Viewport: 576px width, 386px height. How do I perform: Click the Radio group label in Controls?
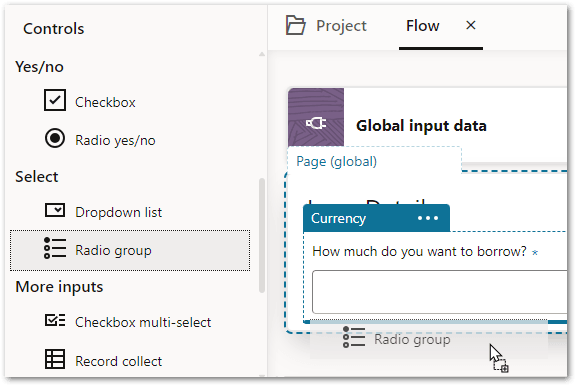point(113,250)
